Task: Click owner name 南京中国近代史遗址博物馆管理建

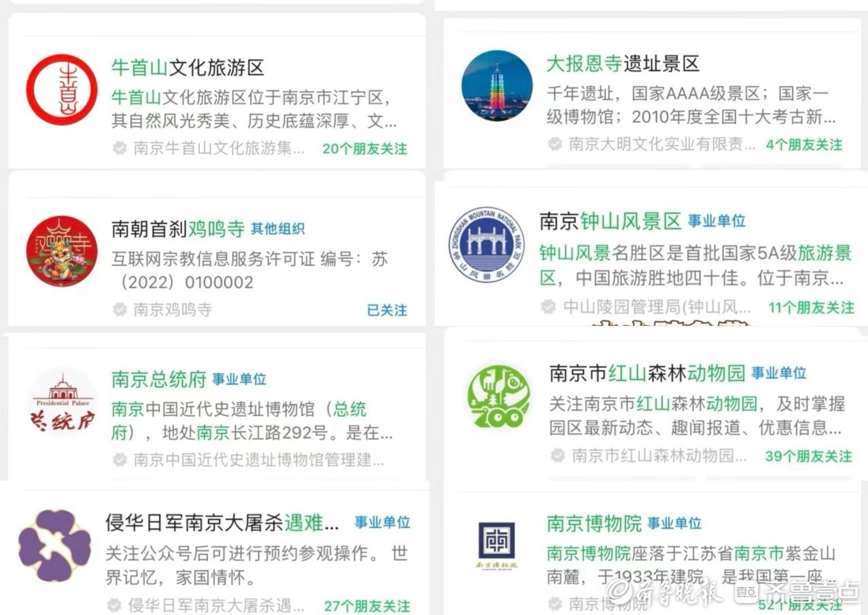Action: pos(259,460)
